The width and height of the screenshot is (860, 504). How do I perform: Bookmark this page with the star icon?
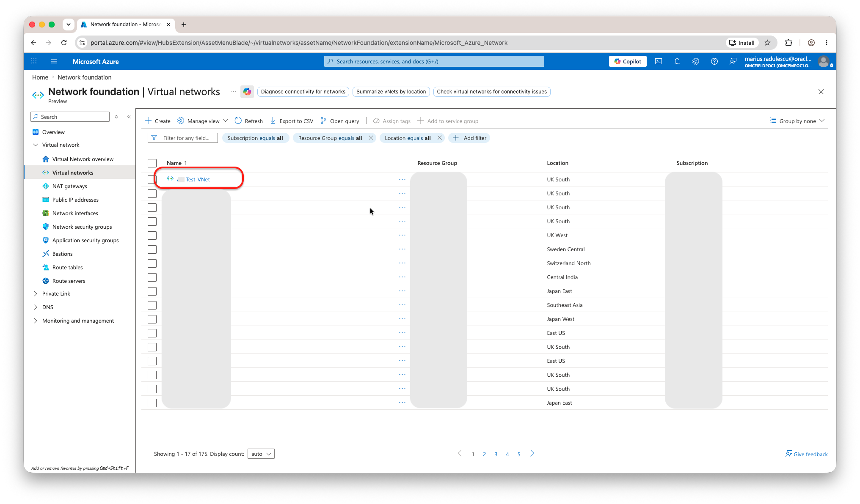coord(767,43)
